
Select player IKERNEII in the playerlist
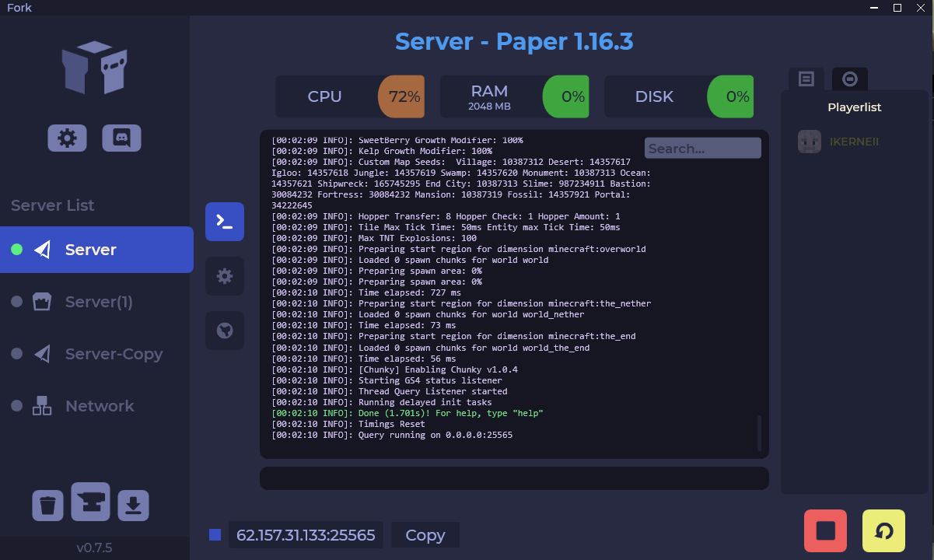pyautogui.click(x=855, y=142)
